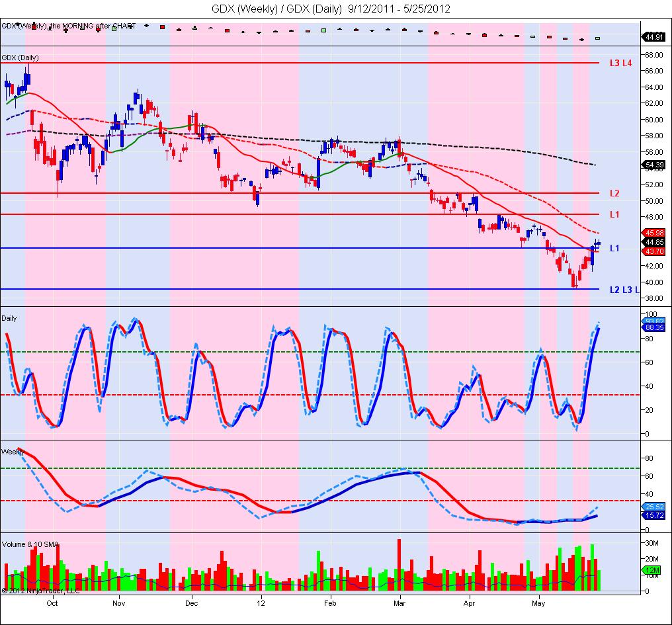This screenshot has width=672, height=625.
Task: Click the red L2 level label
Action: 614,193
